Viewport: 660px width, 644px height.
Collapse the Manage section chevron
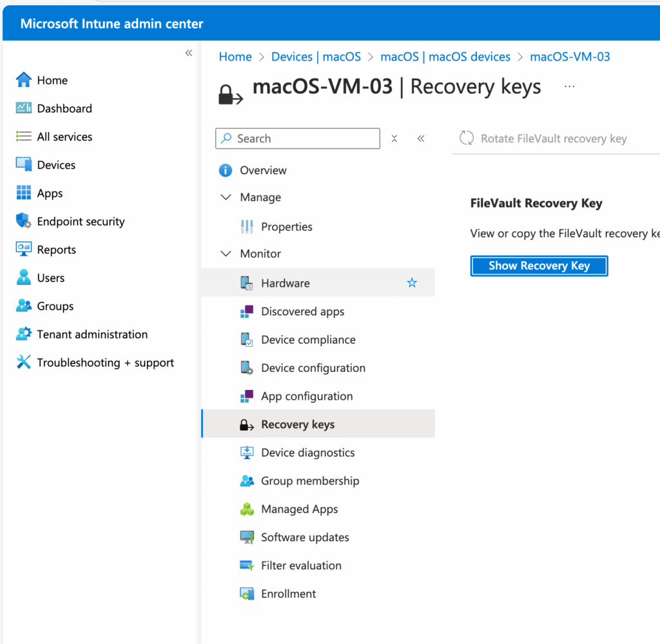[226, 197]
